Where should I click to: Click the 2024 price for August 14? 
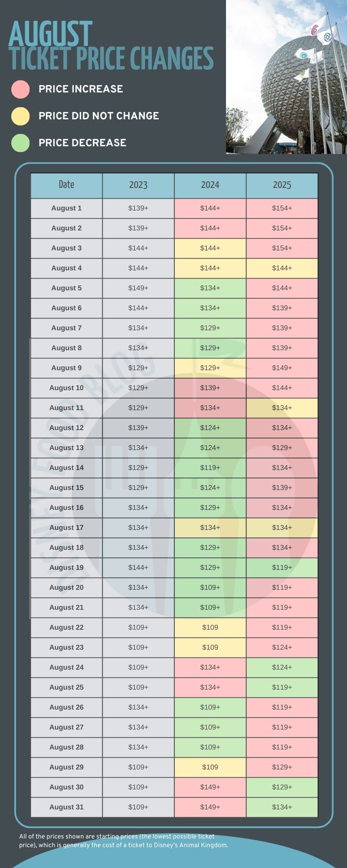click(210, 468)
